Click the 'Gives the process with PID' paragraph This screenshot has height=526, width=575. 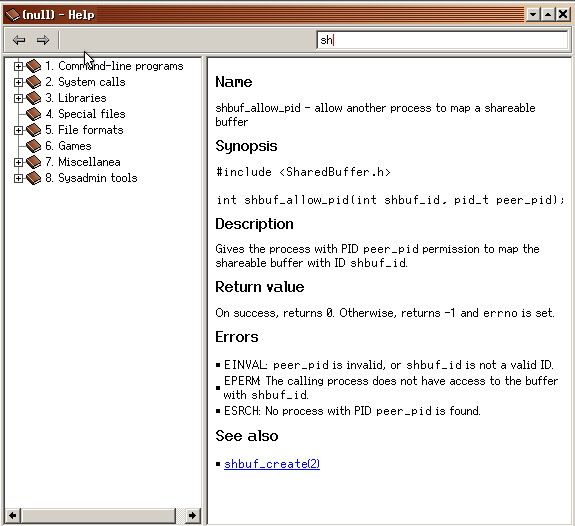377,256
